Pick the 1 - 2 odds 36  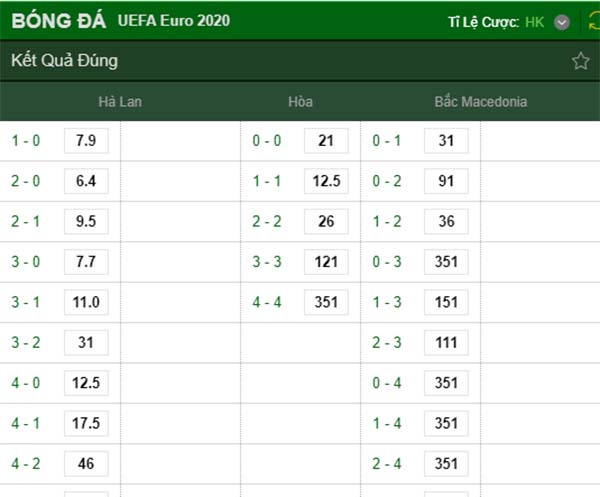[446, 222]
